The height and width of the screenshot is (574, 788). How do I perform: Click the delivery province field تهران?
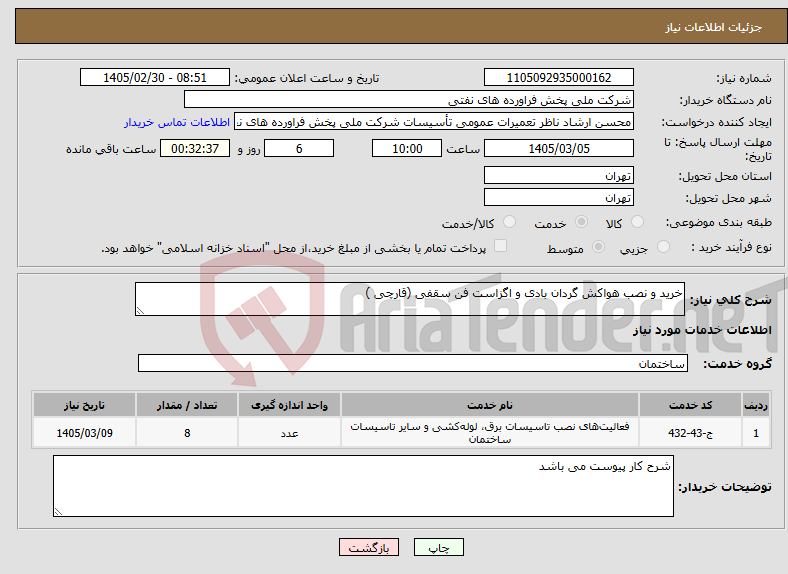[x=559, y=175]
